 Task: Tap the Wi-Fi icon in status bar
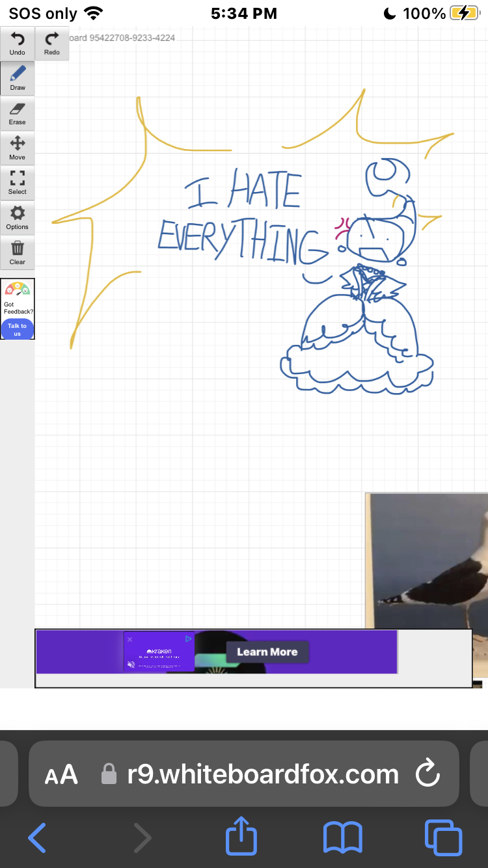[x=94, y=13]
